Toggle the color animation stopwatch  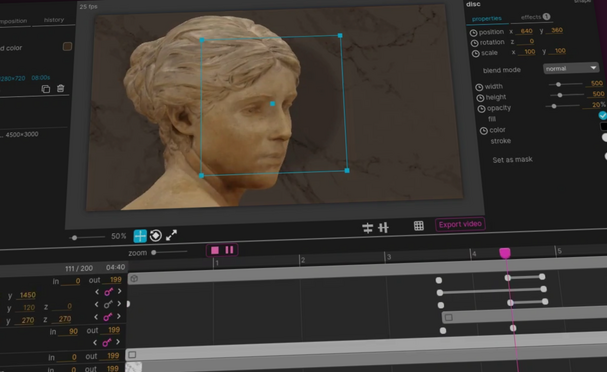coord(484,131)
